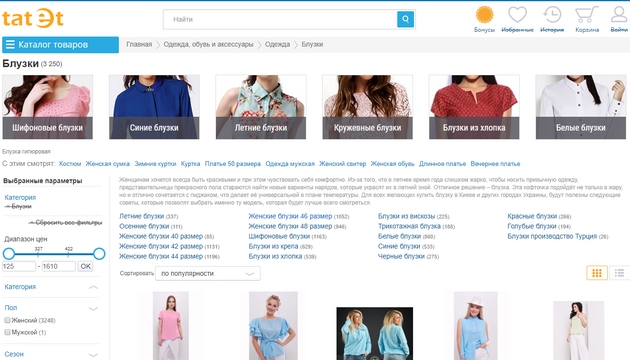630x360 pixels.
Task: Click the blue search magnifier button
Action: (405, 19)
